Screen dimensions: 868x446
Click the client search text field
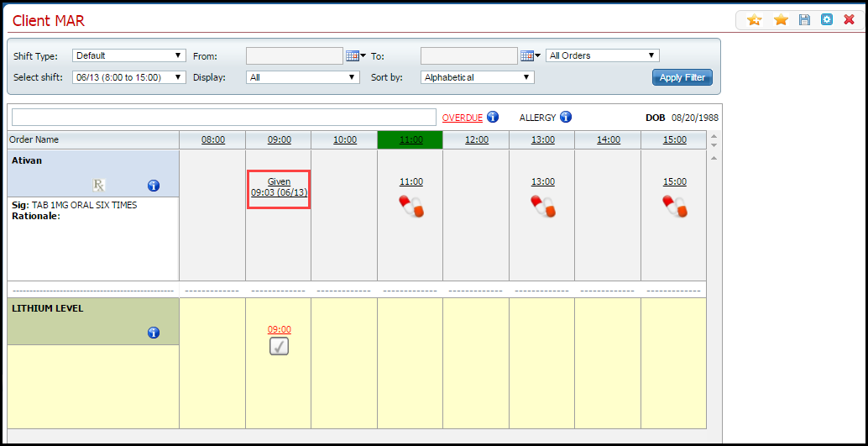click(223, 118)
